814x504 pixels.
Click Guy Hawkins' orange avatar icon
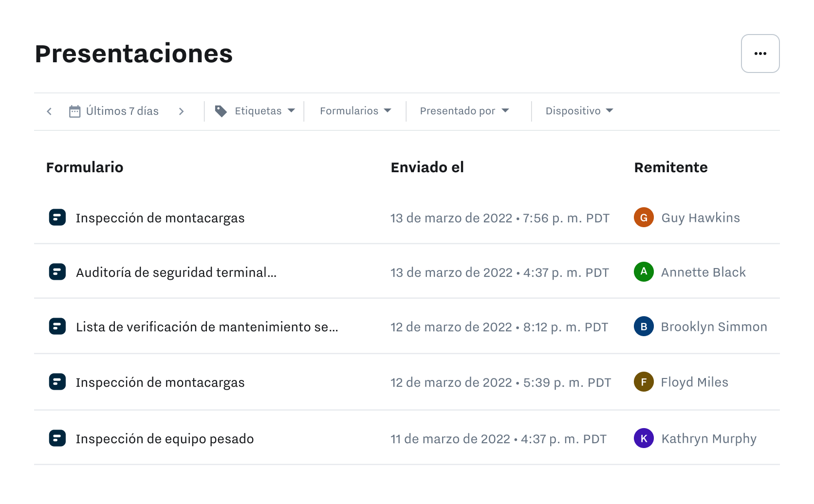644,217
